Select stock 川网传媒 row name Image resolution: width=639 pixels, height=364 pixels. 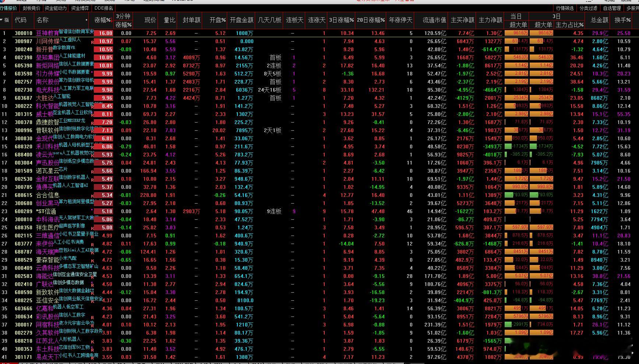click(x=47, y=41)
